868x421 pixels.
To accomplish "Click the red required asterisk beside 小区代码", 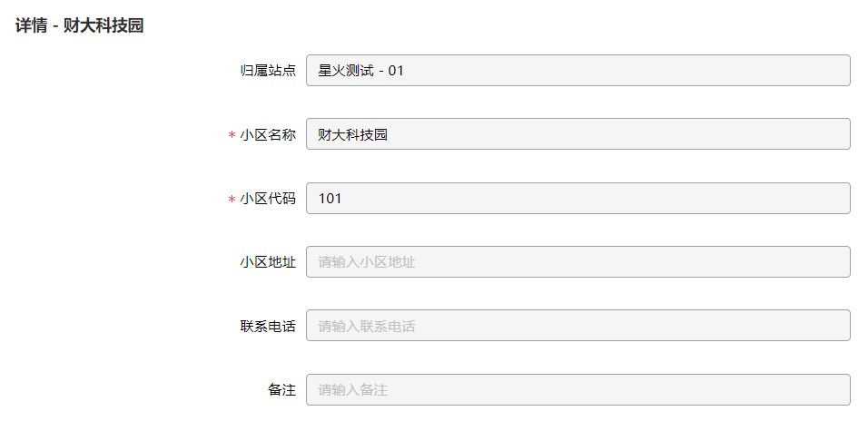I will pos(232,200).
